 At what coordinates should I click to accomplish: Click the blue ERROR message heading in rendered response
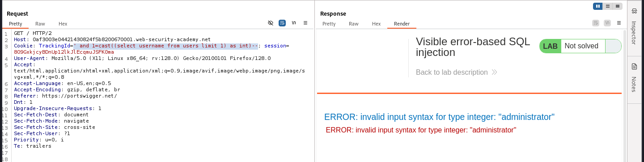(439, 117)
